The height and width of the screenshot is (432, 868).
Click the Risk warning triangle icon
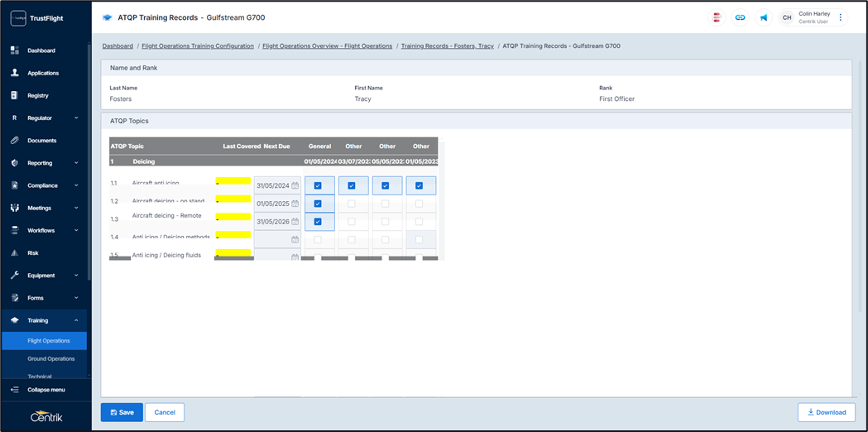tap(15, 253)
